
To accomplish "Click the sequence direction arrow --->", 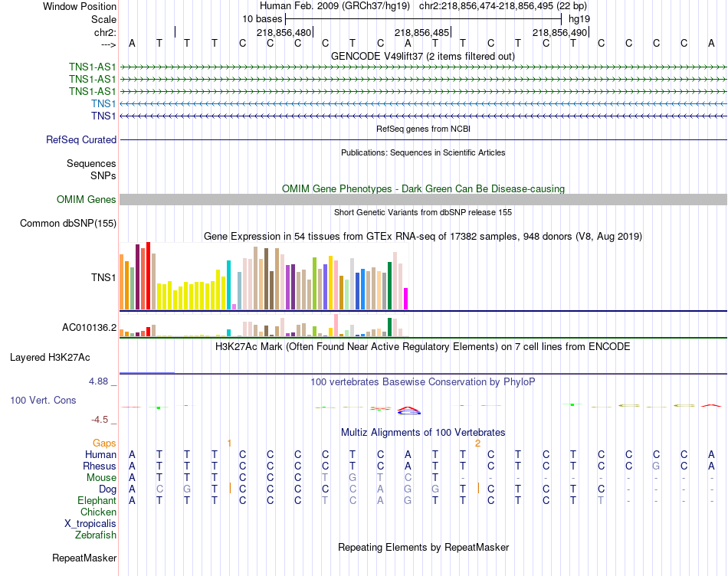I will pyautogui.click(x=108, y=44).
